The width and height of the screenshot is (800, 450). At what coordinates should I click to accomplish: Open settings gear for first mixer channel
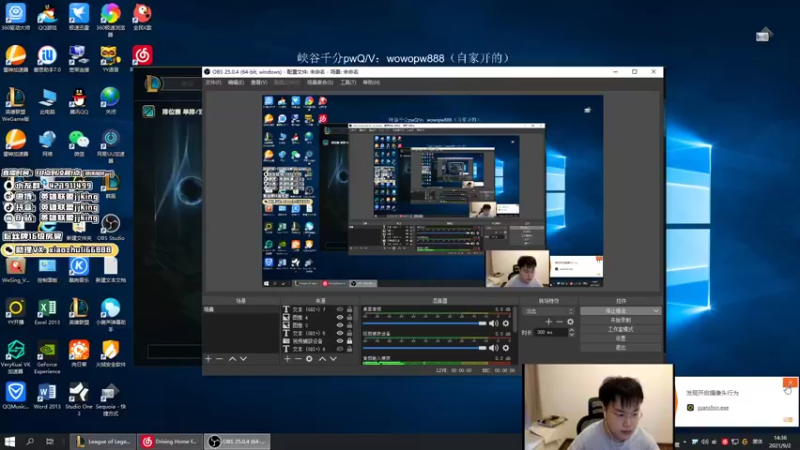[506, 323]
